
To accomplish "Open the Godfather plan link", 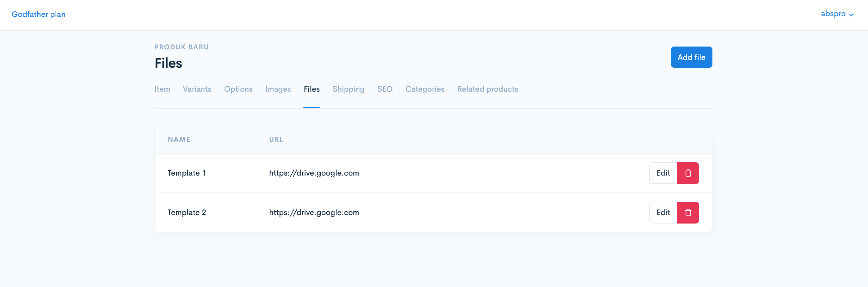I will pos(39,14).
